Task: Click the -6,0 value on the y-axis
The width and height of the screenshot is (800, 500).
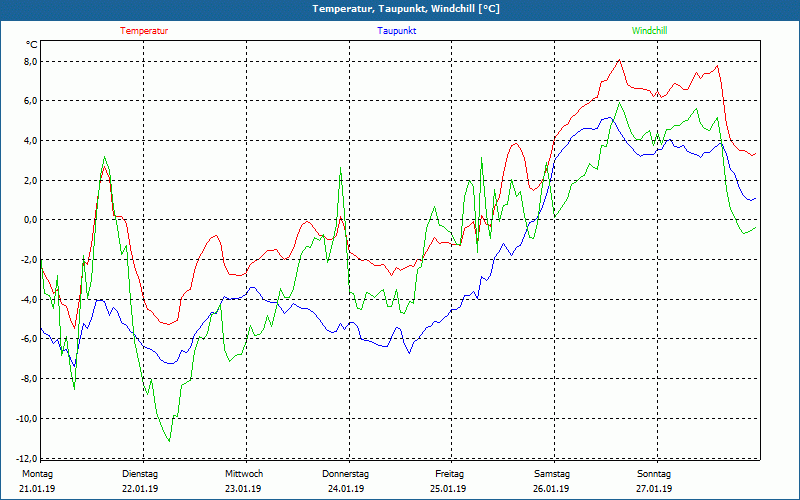Action: [x=27, y=339]
